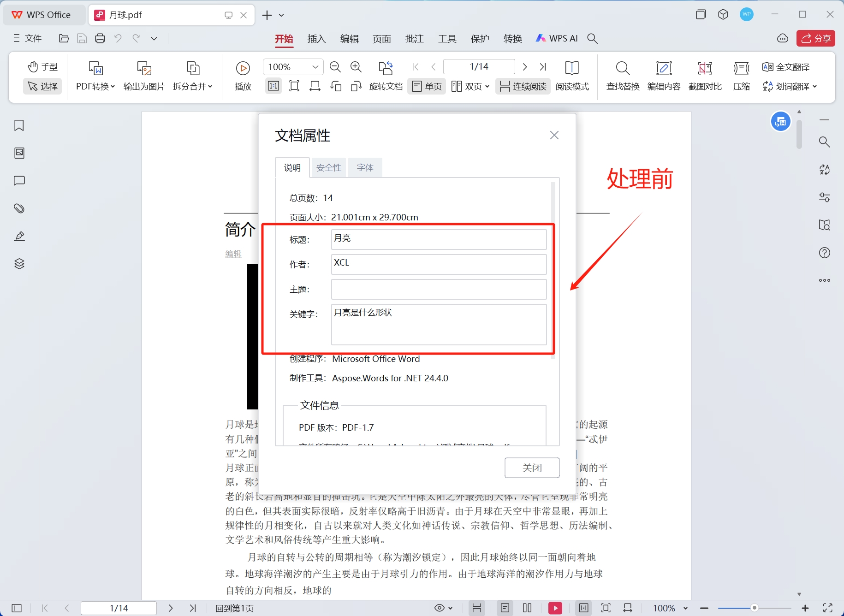Select the 编辑内容 (edit content) tool

click(664, 76)
